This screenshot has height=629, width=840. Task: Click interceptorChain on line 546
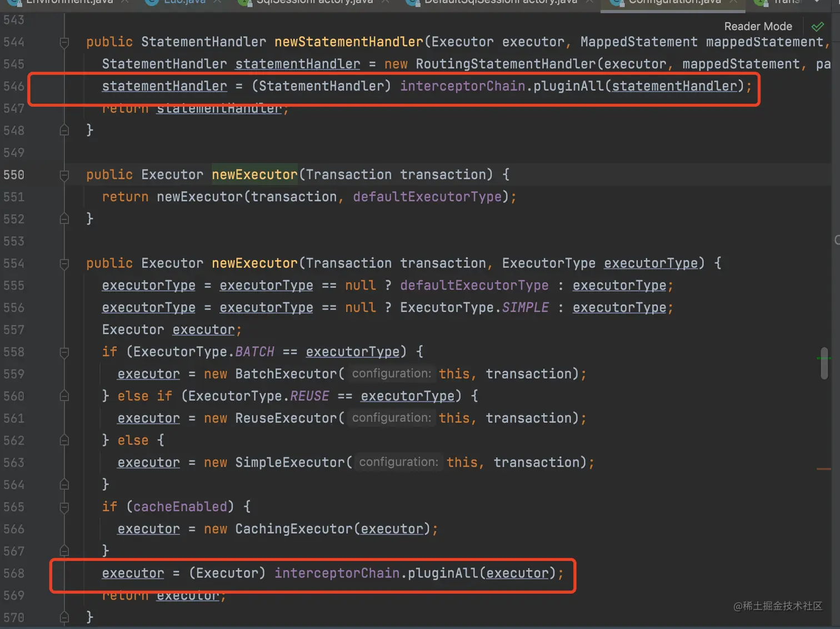click(x=463, y=86)
